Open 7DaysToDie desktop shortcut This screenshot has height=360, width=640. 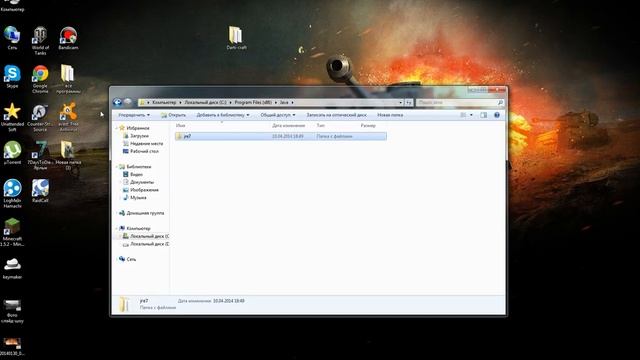coord(40,155)
